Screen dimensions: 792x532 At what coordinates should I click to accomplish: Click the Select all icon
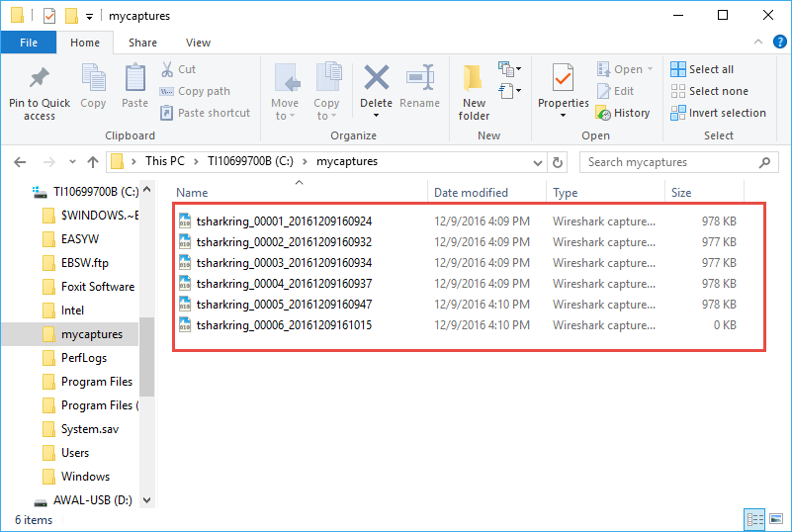point(678,69)
